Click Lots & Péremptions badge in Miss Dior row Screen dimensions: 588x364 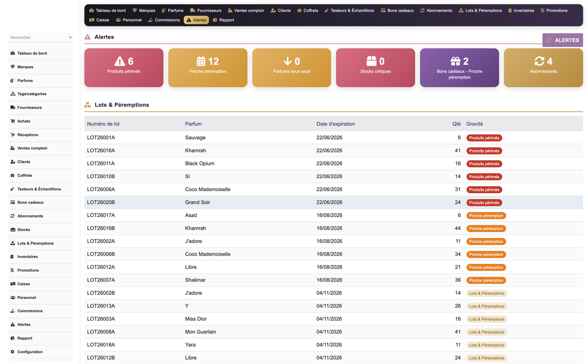487,319
